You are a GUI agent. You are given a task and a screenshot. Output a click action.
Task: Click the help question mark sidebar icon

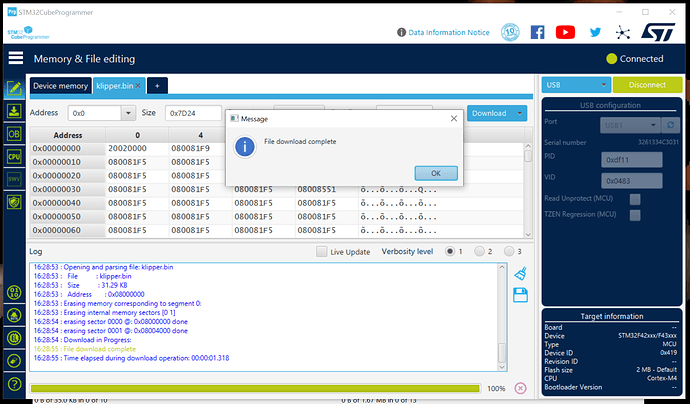(14, 383)
